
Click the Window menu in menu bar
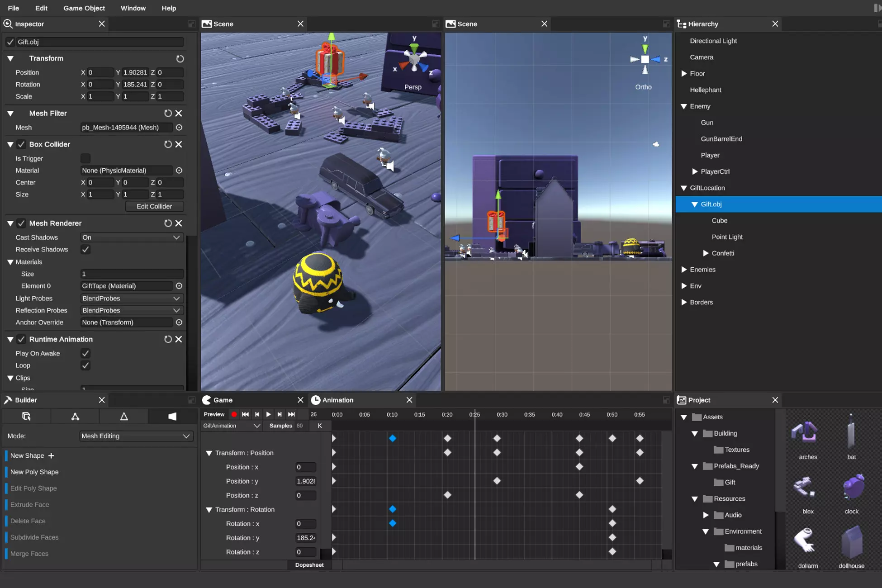coord(133,8)
